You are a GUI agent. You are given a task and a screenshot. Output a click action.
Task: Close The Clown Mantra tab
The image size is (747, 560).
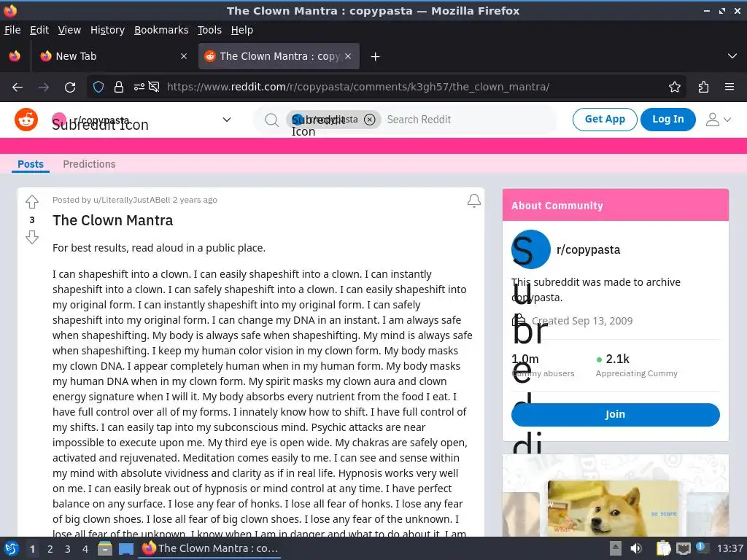348,56
